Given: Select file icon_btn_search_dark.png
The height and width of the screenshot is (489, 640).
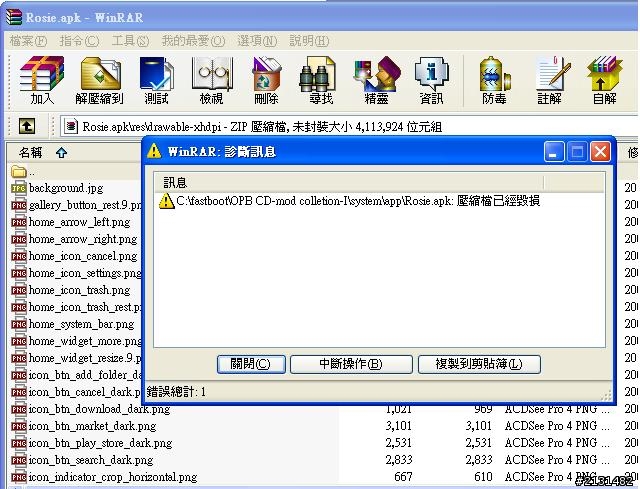Looking at the screenshot, I should [x=91, y=460].
